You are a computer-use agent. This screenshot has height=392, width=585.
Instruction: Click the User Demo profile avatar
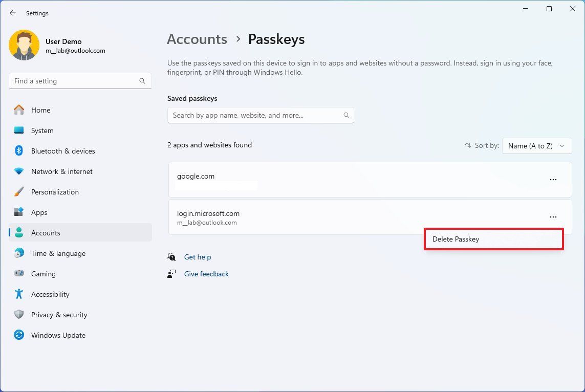click(24, 46)
